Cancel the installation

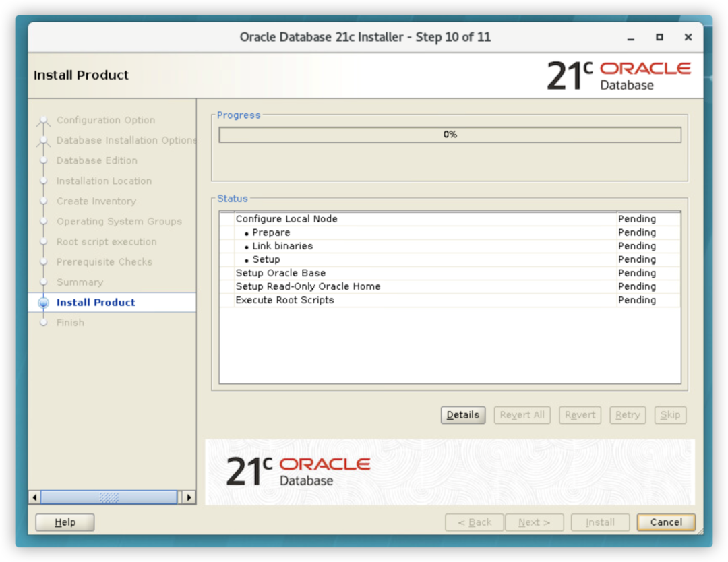tap(666, 522)
